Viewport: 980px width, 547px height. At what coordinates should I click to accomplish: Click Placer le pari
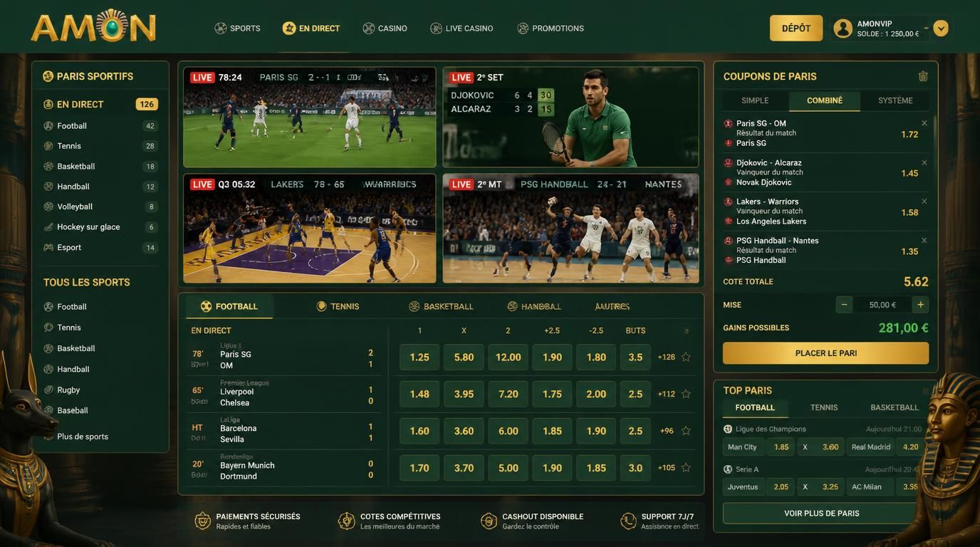tap(826, 353)
